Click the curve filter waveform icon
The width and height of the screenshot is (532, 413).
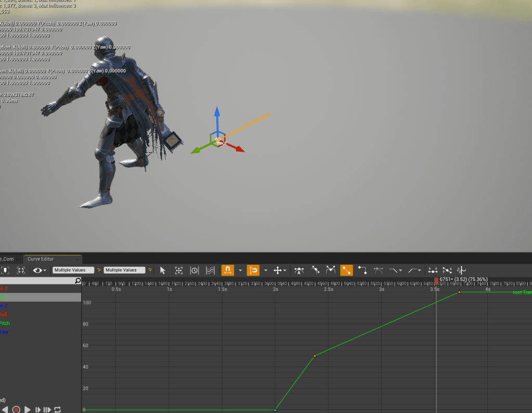pyautogui.click(x=461, y=270)
